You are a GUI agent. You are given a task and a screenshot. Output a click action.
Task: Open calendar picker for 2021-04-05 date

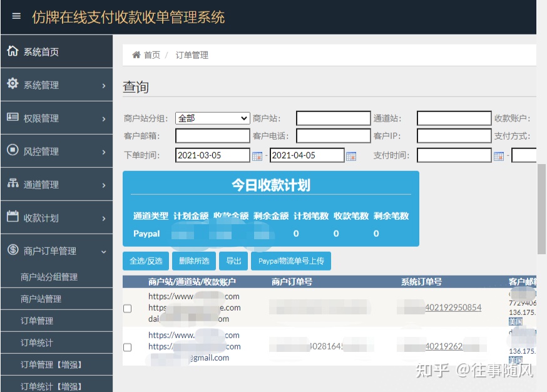click(x=351, y=156)
